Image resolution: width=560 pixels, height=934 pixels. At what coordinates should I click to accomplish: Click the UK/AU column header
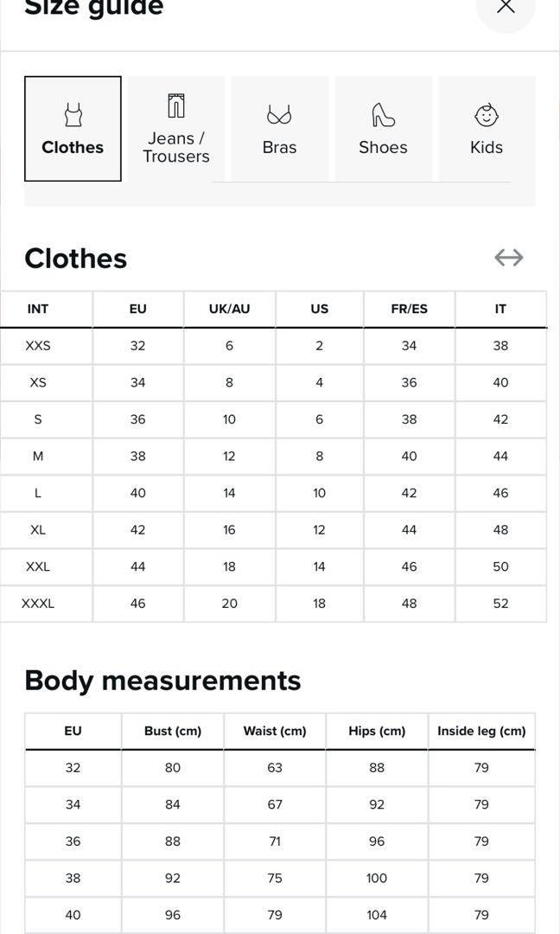[229, 309]
